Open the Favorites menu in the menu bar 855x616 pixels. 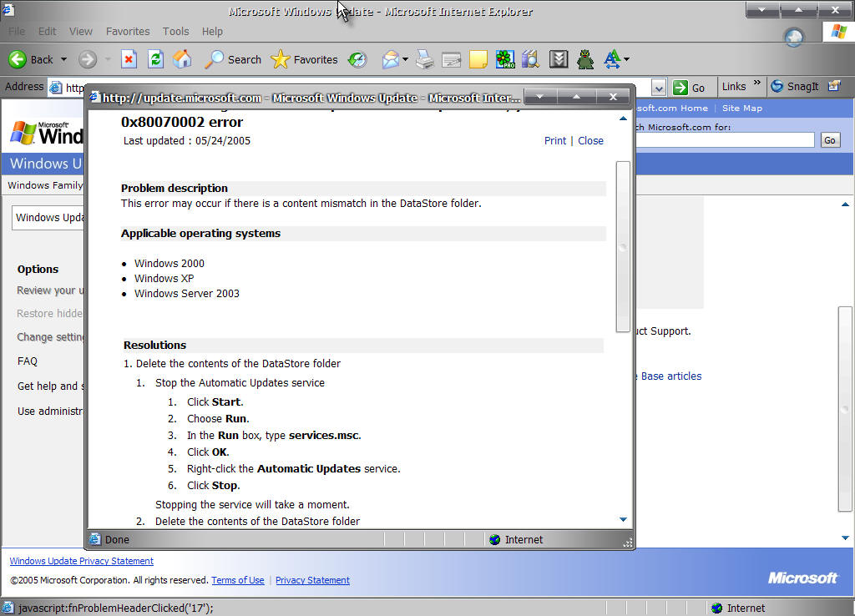click(128, 32)
